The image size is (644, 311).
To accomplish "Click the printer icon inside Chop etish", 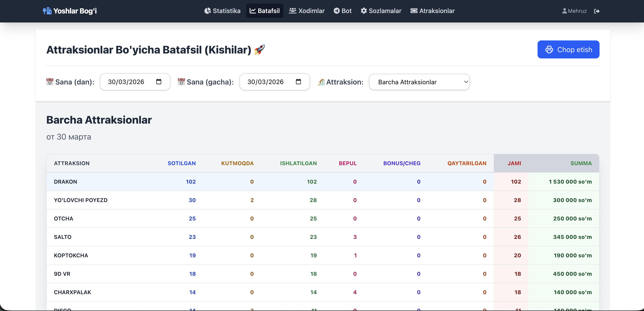I will tap(550, 49).
